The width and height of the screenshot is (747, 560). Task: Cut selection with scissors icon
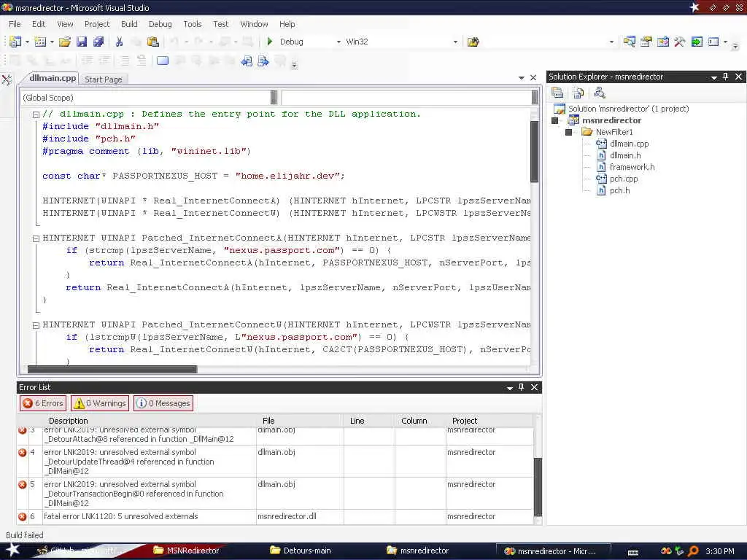[119, 42]
